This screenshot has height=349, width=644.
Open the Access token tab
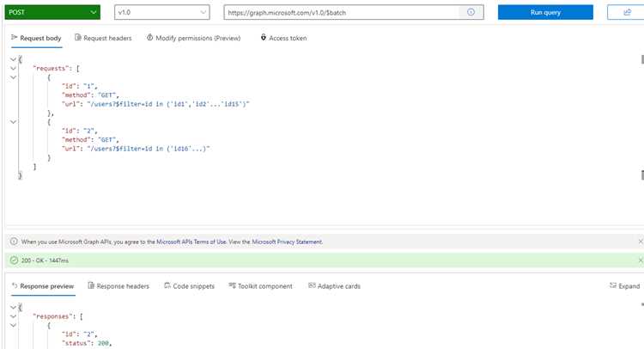tap(283, 38)
